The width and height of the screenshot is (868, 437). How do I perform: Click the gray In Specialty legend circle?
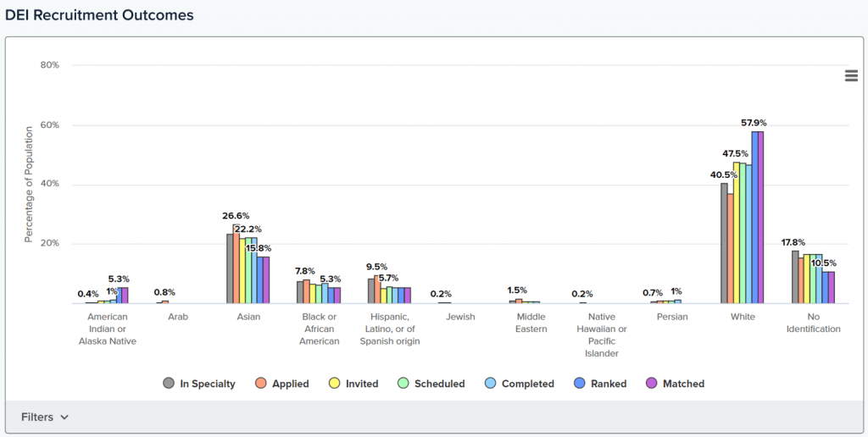[169, 384]
